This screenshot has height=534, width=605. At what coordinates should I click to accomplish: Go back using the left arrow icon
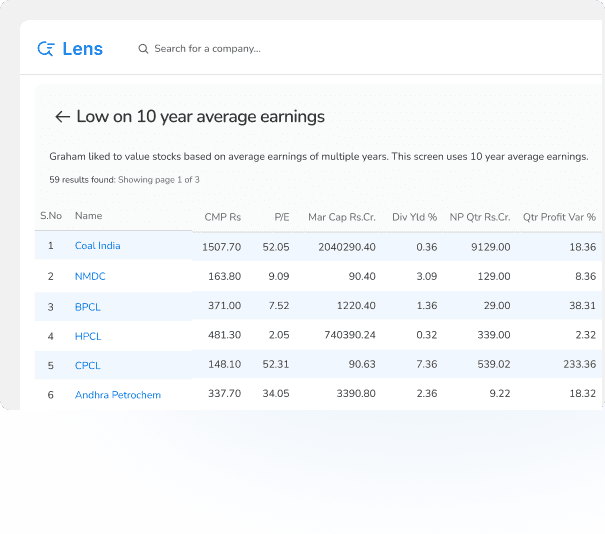point(63,117)
